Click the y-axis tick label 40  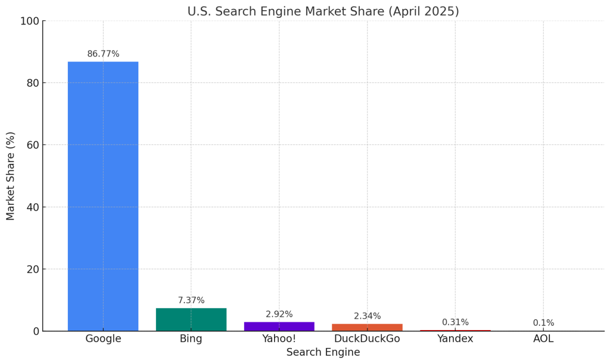tap(33, 207)
